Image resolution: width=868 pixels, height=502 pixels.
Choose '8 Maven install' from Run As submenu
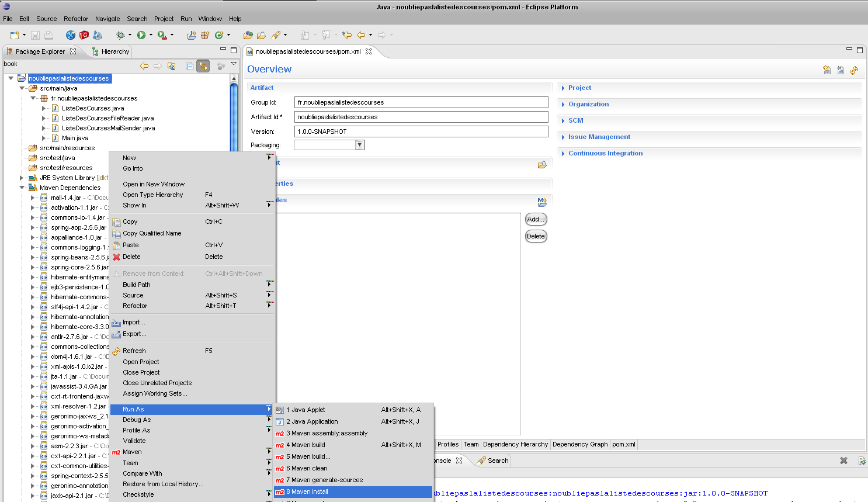click(307, 491)
